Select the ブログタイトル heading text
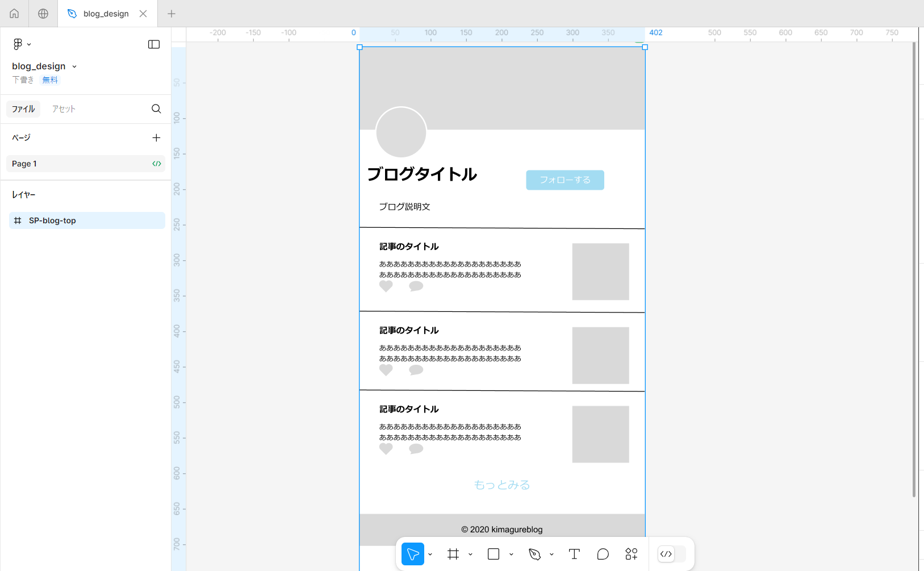 (x=422, y=174)
